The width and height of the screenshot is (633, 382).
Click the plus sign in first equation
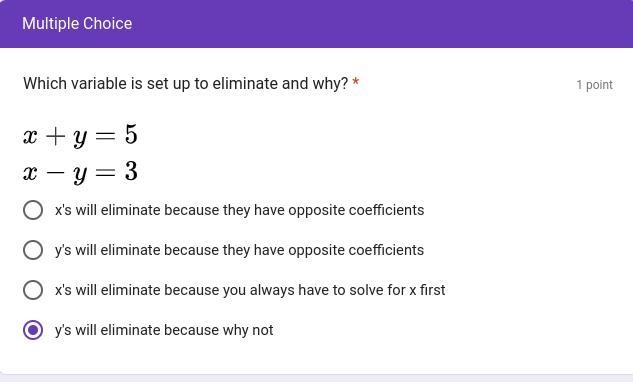(x=55, y=136)
